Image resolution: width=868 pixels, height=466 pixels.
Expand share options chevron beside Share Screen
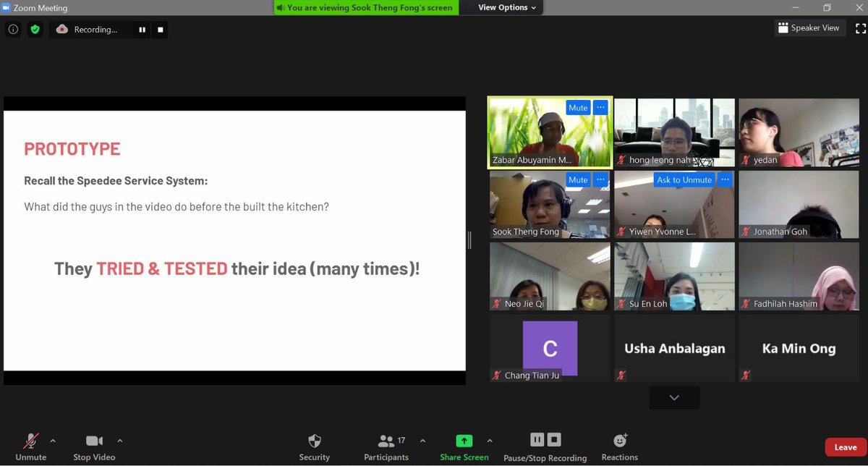(490, 440)
